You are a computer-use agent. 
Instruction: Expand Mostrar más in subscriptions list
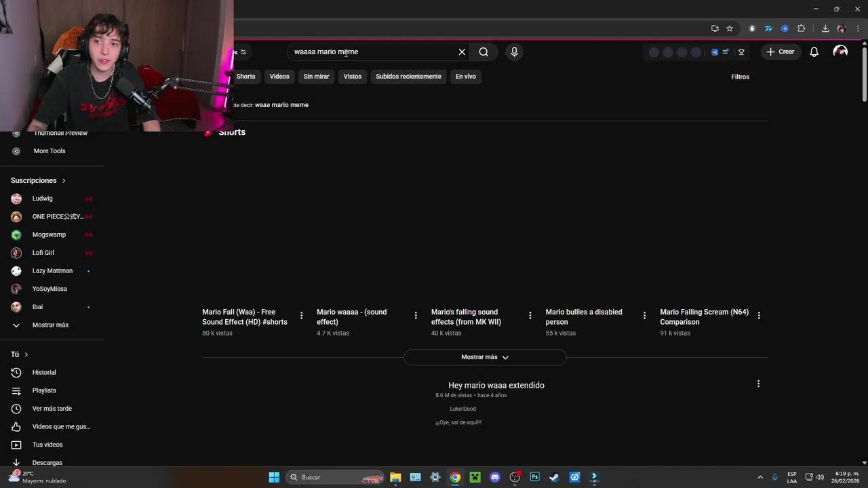[x=52, y=325]
